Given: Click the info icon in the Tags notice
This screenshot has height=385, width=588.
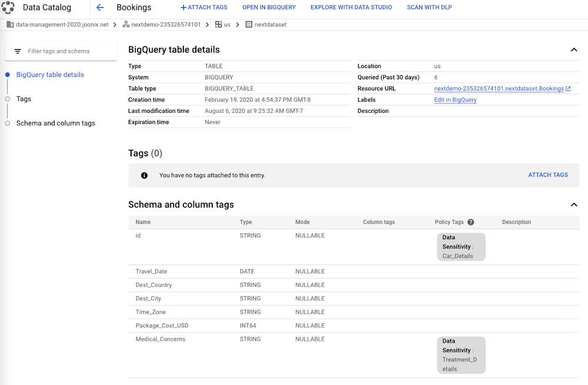Looking at the screenshot, I should click(145, 175).
